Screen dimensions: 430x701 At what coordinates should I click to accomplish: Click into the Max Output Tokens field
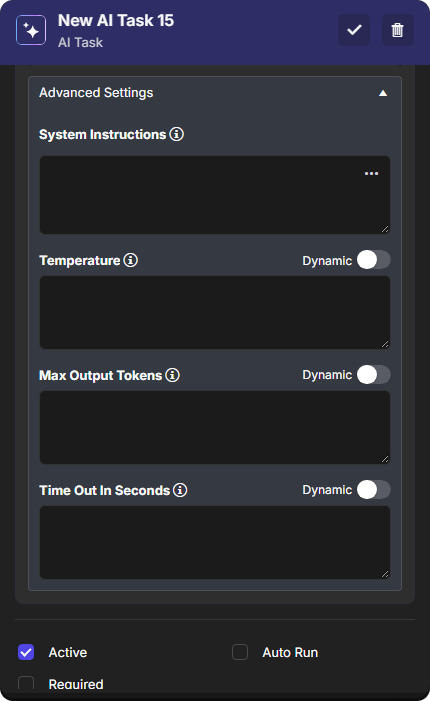point(215,427)
